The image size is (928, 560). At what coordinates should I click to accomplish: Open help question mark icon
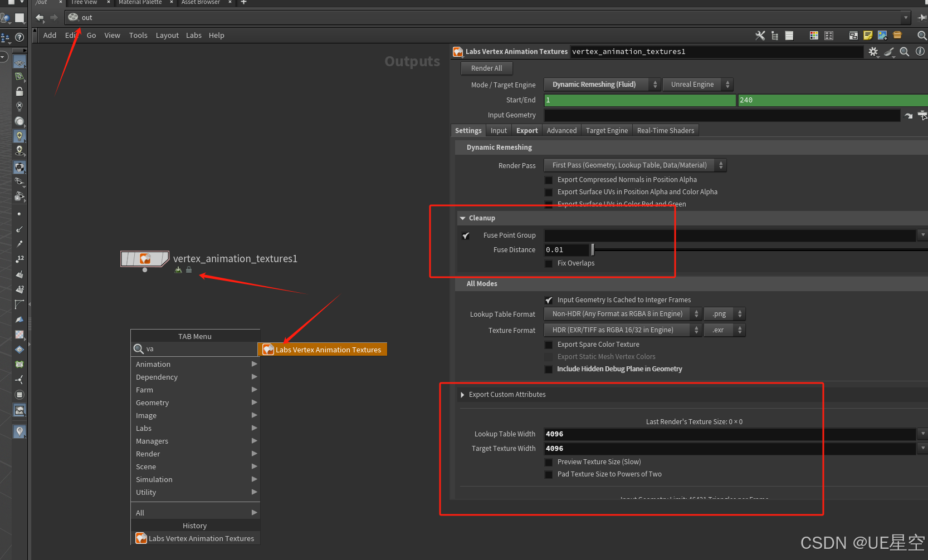click(19, 37)
